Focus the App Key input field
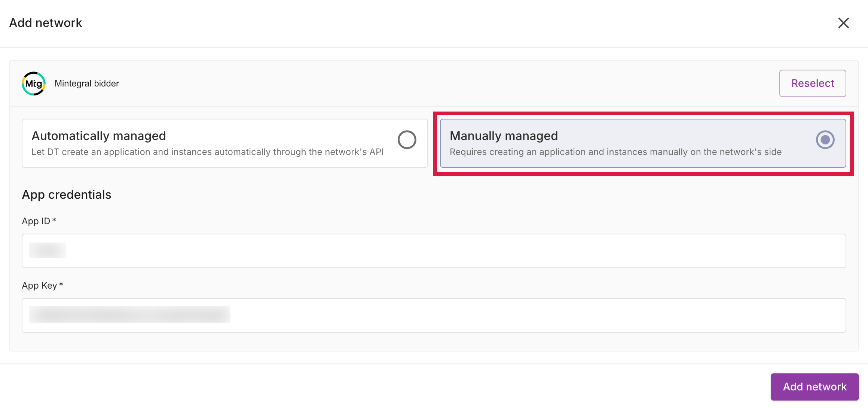This screenshot has height=408, width=868. coord(434,315)
